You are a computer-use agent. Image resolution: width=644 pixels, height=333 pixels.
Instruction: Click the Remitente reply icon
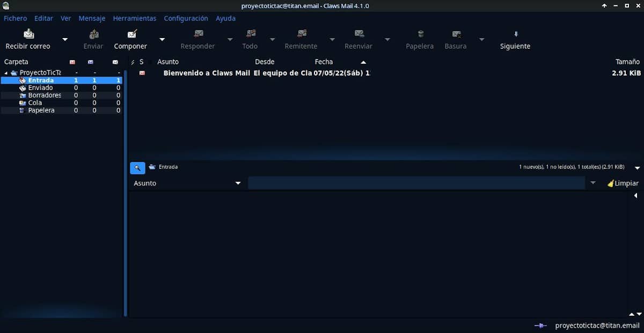(302, 34)
